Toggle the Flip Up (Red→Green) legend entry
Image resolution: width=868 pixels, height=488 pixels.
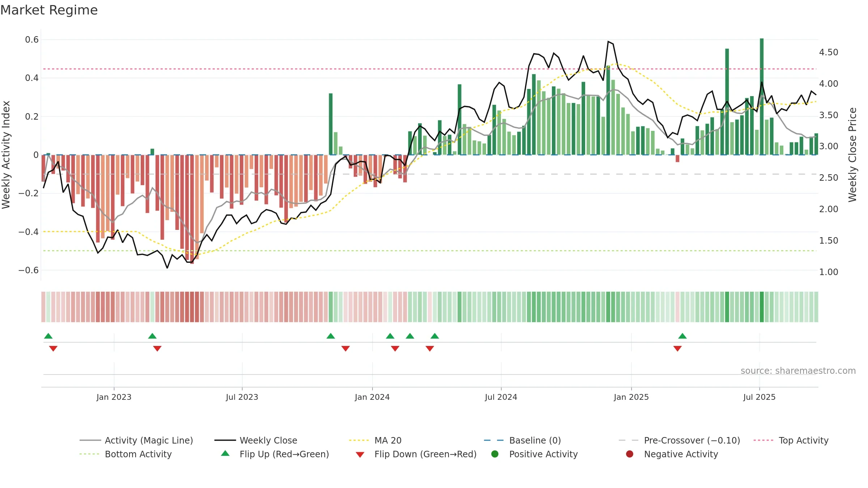[x=275, y=454]
